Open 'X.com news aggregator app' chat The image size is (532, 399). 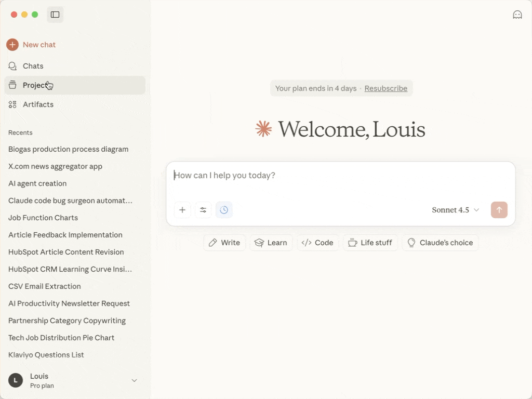tap(55, 166)
